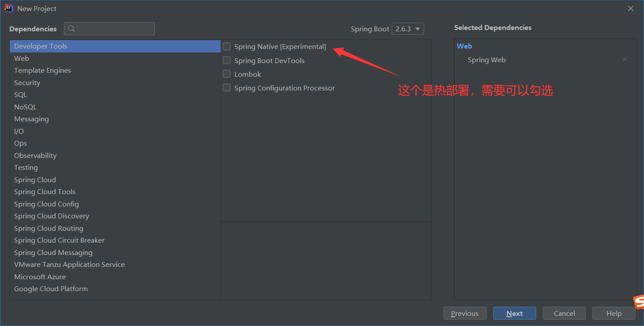Viewport: 644px width, 326px height.
Task: Tick the Lombok checkbox
Action: tap(226, 74)
